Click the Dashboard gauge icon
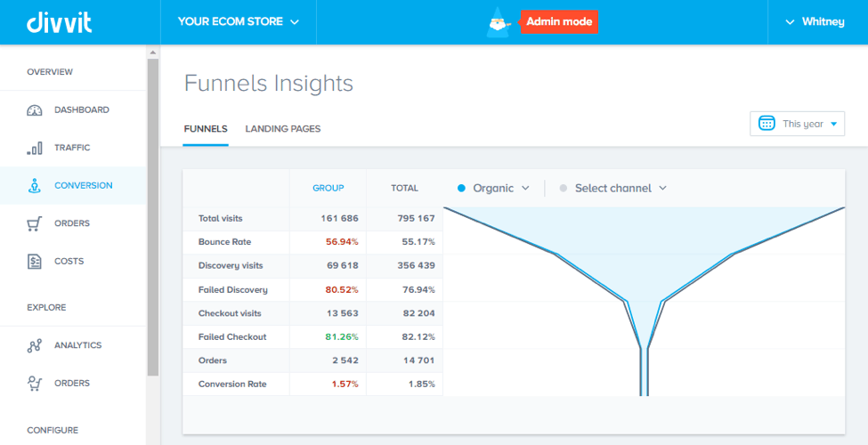The height and width of the screenshot is (445, 868). (35, 110)
